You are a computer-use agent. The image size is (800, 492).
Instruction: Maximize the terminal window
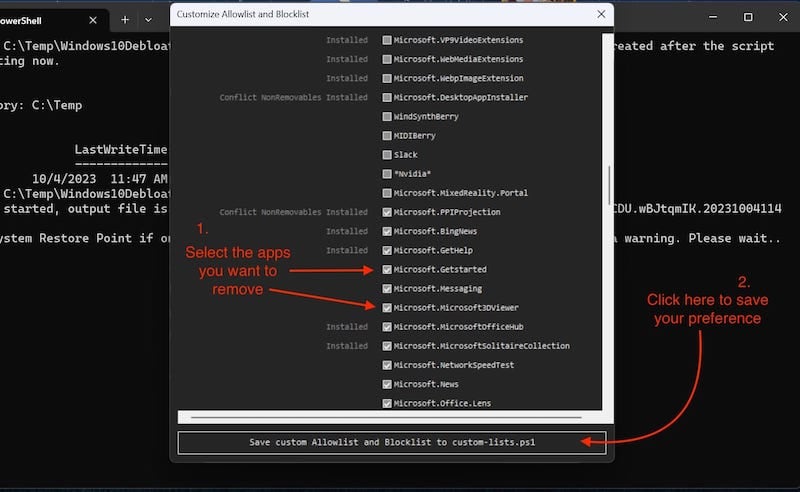748,17
